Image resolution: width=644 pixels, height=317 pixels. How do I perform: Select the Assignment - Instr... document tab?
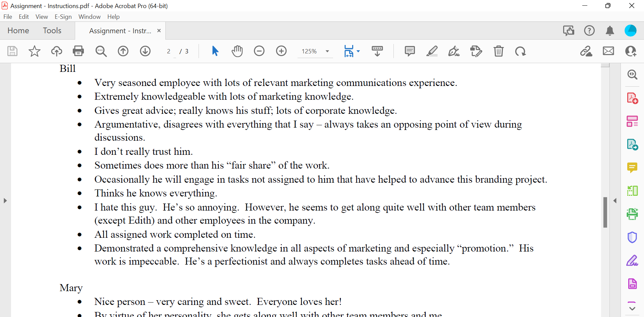[x=120, y=31]
